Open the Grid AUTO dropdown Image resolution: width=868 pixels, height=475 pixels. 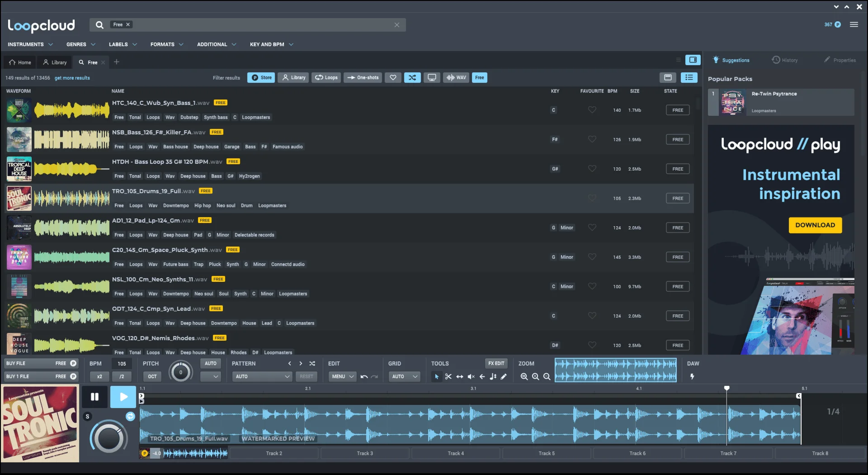(x=404, y=376)
